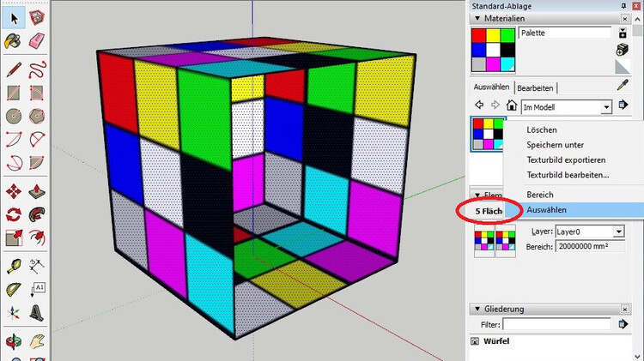Activate the Pie arc tool
Viewport: 644px width, 361px height.
coord(37,163)
